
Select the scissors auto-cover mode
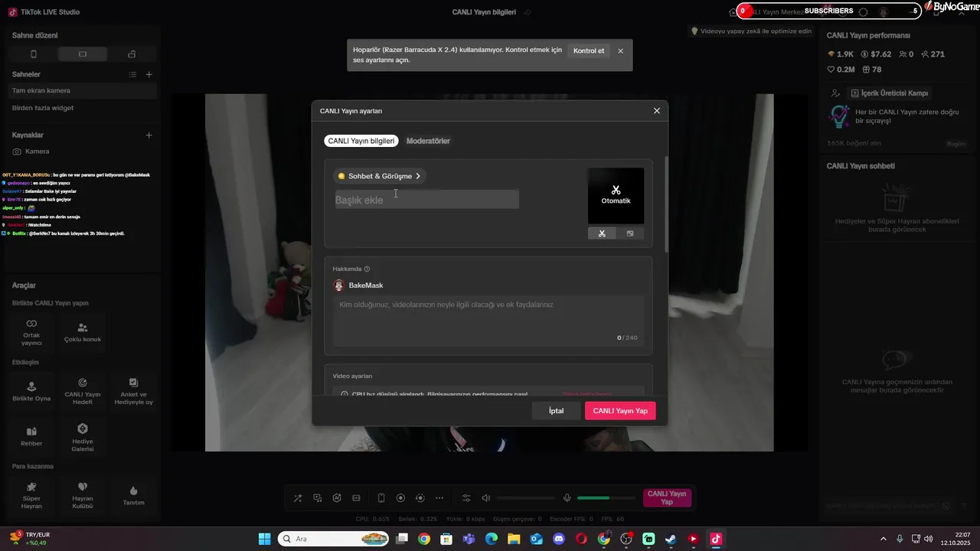(x=602, y=233)
